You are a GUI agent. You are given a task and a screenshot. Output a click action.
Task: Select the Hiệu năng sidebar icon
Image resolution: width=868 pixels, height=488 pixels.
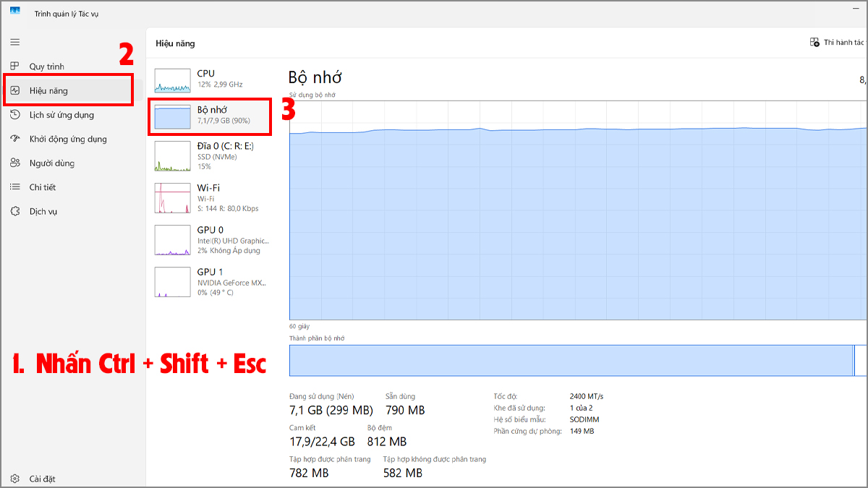[x=14, y=90]
